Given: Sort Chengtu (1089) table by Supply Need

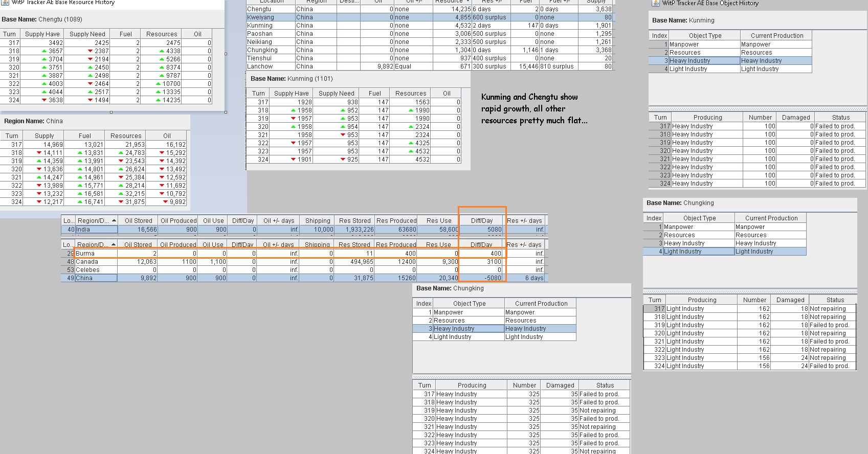Looking at the screenshot, I should pyautogui.click(x=87, y=34).
